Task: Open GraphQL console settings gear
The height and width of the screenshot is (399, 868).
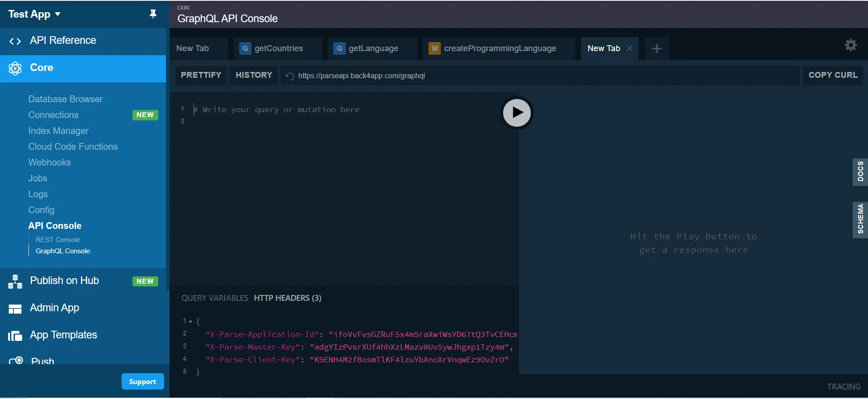Action: pos(850,45)
